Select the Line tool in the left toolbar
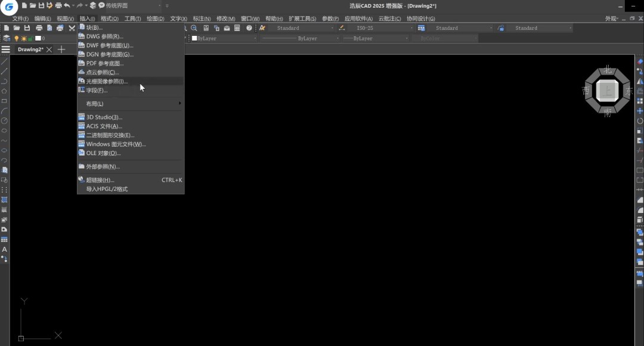 [x=4, y=61]
